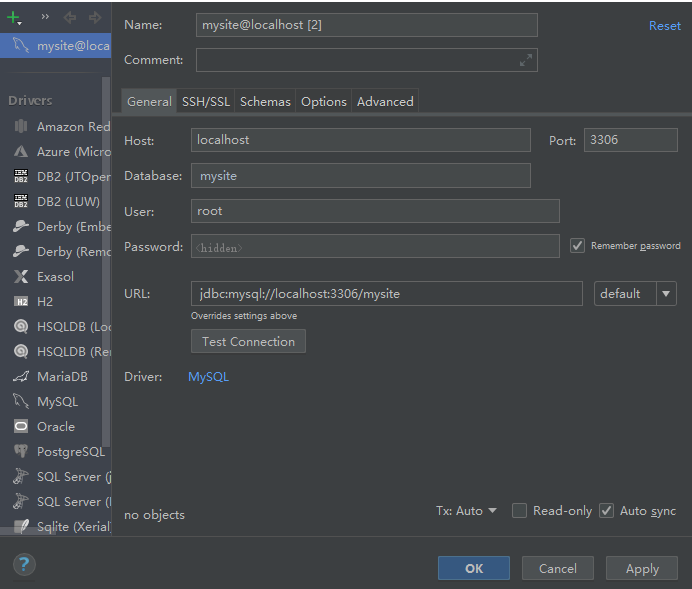Click the HSQLDB (Remote) driver icon
692x589 pixels.
pos(21,351)
